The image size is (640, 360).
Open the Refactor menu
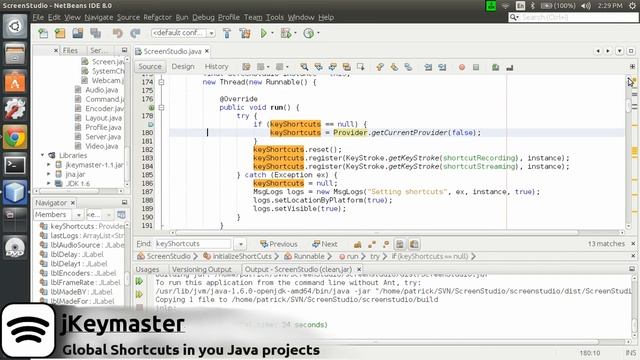click(x=158, y=17)
